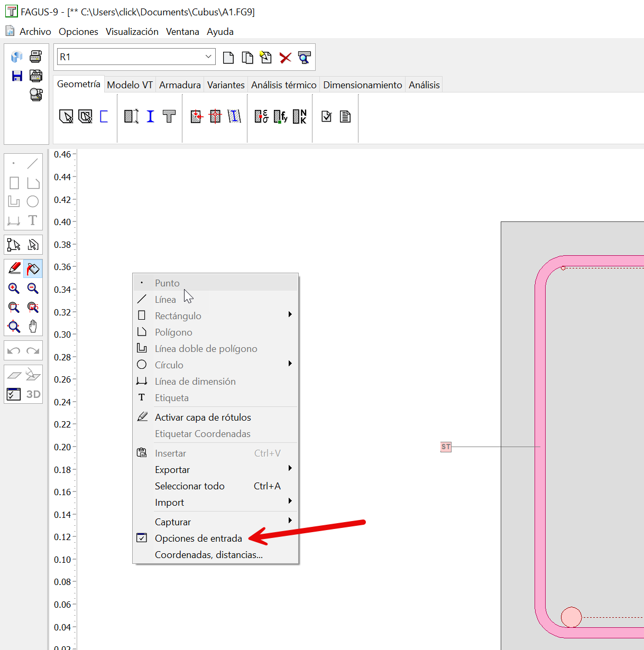Choose Seleccionar todo from context menu
Image resolution: width=644 pixels, height=650 pixels.
click(x=189, y=486)
